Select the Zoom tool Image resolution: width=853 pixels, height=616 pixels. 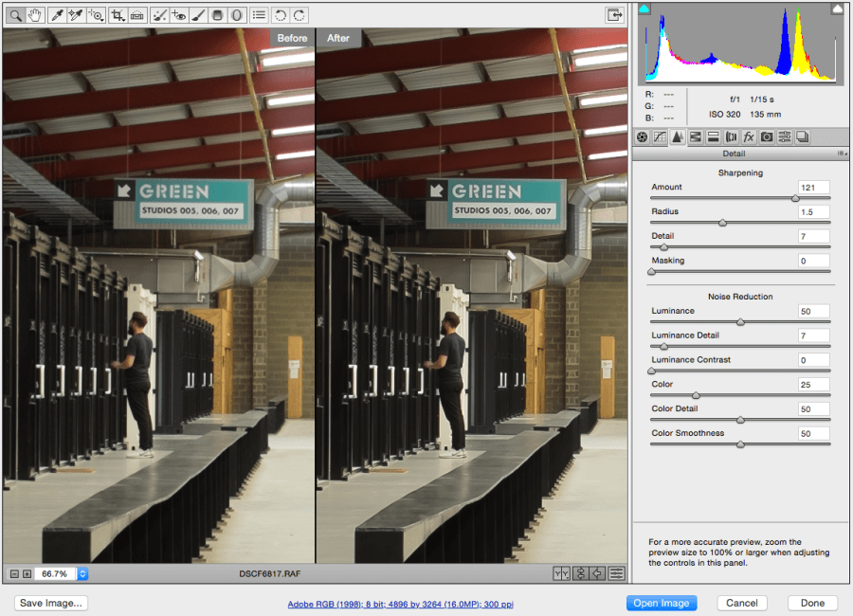click(x=16, y=15)
